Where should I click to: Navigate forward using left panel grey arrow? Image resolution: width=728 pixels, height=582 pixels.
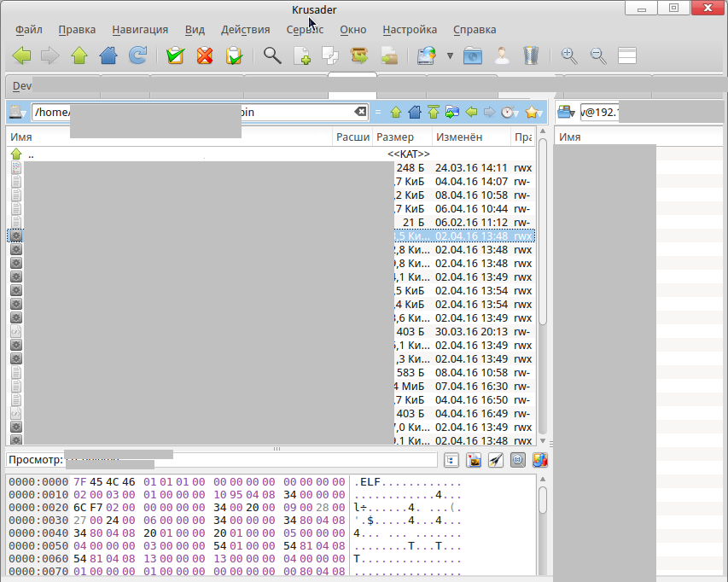(x=489, y=112)
